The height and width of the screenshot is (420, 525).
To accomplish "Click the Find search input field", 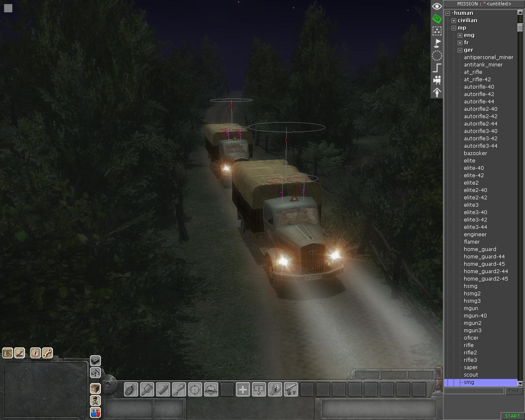I will [474, 391].
